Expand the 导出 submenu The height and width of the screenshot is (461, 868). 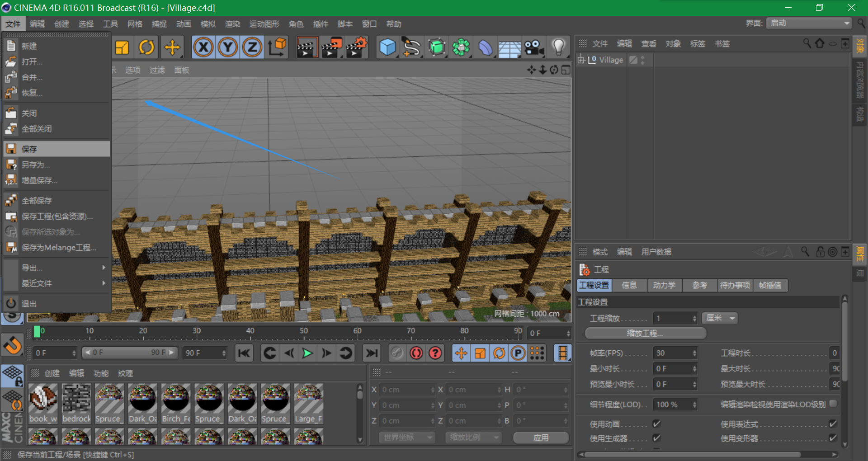pos(57,268)
